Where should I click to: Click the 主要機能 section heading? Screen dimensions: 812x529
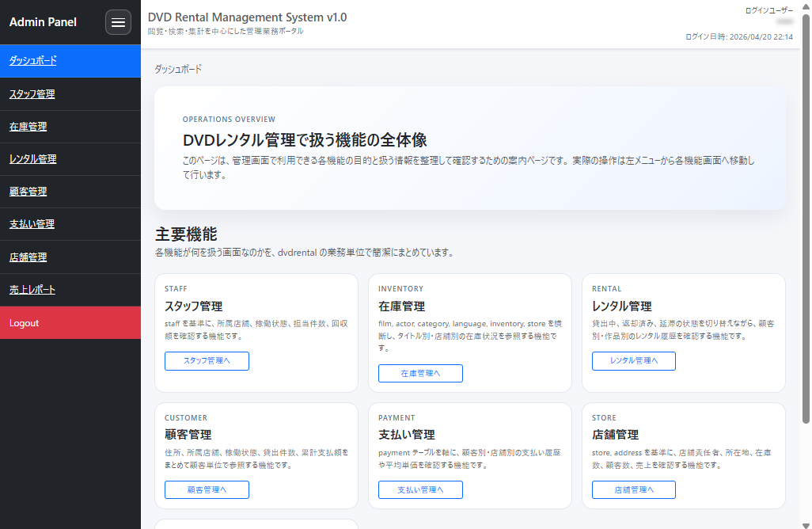[186, 234]
